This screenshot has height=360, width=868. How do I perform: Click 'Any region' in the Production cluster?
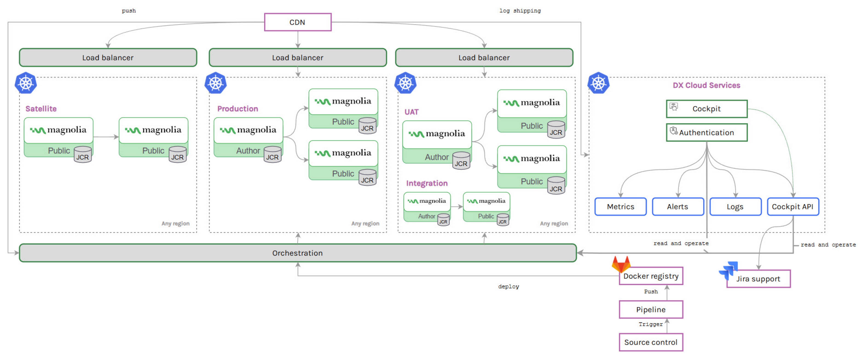tap(365, 224)
